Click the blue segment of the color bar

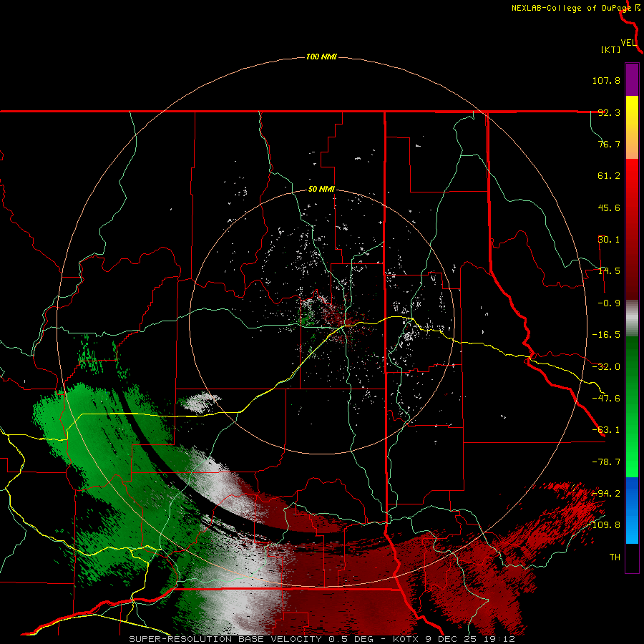click(x=632, y=510)
